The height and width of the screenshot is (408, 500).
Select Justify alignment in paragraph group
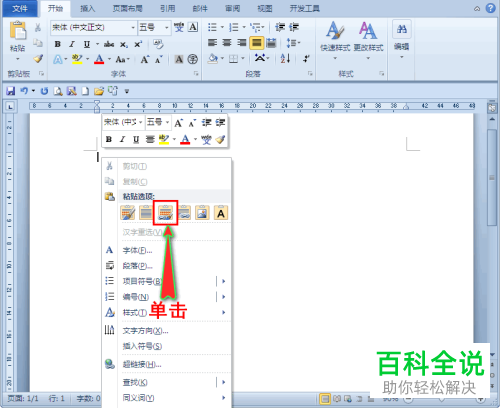tap(257, 43)
